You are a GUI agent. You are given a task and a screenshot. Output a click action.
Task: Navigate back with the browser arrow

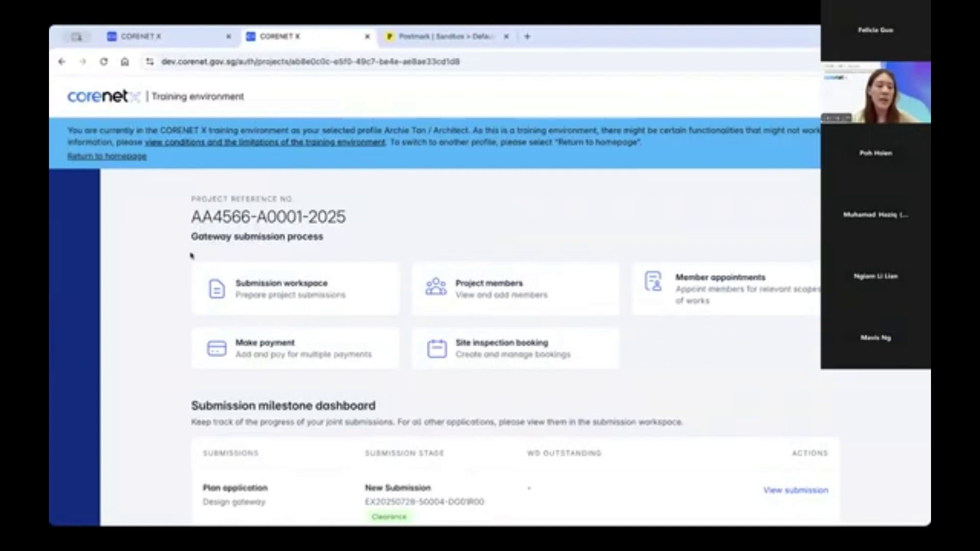point(62,62)
